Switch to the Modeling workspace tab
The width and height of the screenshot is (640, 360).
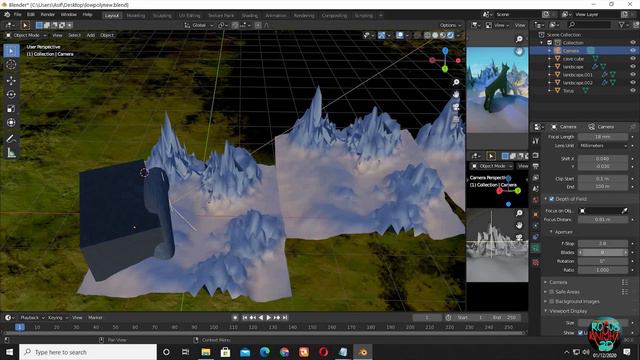[136, 16]
